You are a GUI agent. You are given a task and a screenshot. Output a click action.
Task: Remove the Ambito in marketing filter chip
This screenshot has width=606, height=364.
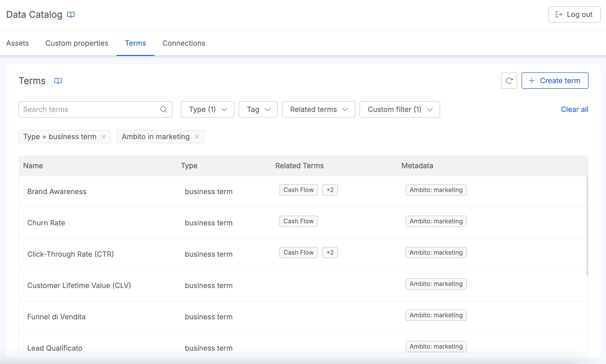point(197,137)
